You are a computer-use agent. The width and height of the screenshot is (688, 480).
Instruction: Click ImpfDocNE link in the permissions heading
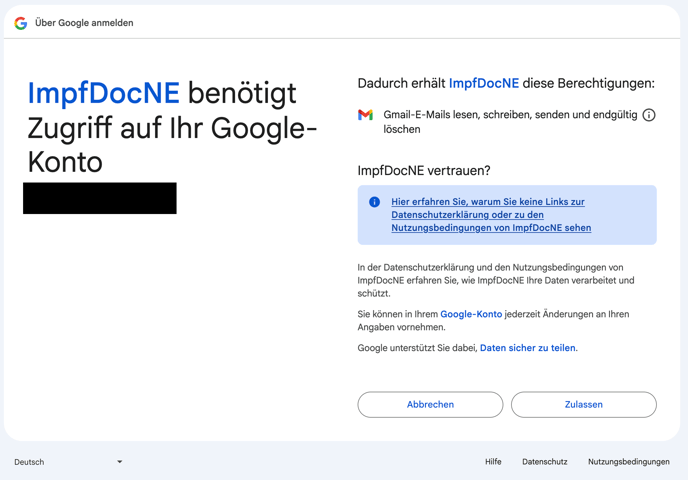coord(484,83)
